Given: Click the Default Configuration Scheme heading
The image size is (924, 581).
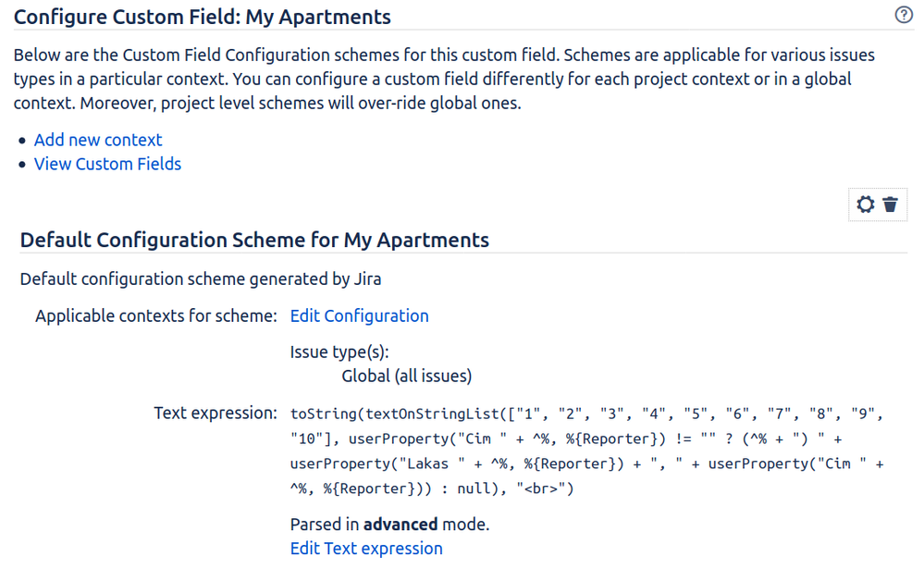Looking at the screenshot, I should 254,240.
